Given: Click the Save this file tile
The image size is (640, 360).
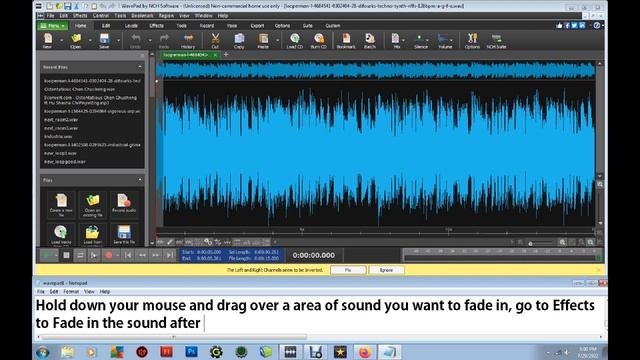Looking at the screenshot, I should pos(124,234).
